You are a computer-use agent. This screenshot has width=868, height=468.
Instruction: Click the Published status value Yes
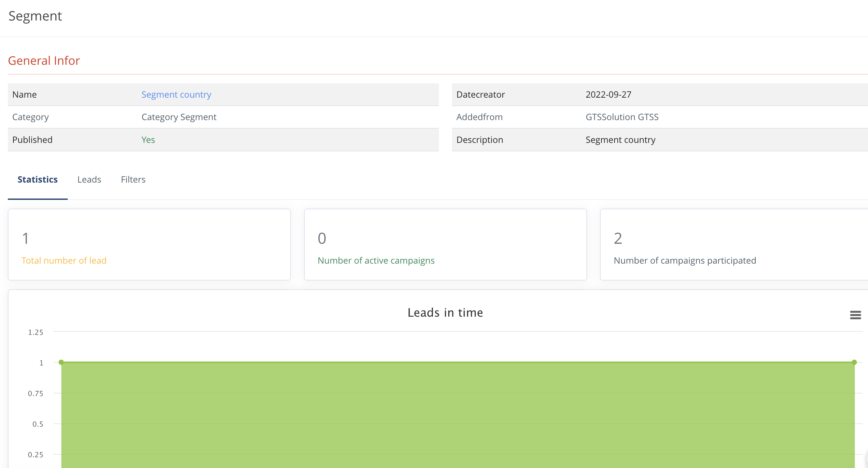148,140
